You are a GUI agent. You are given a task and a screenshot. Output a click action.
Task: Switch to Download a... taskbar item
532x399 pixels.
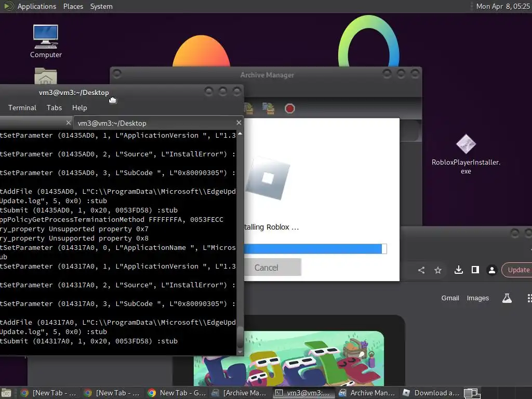[431, 393]
